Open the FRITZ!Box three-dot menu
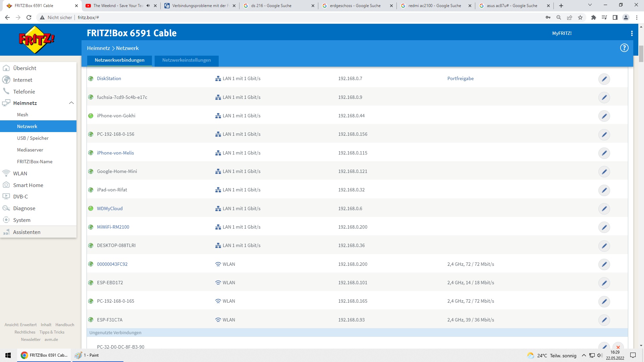The width and height of the screenshot is (644, 362). tap(632, 33)
